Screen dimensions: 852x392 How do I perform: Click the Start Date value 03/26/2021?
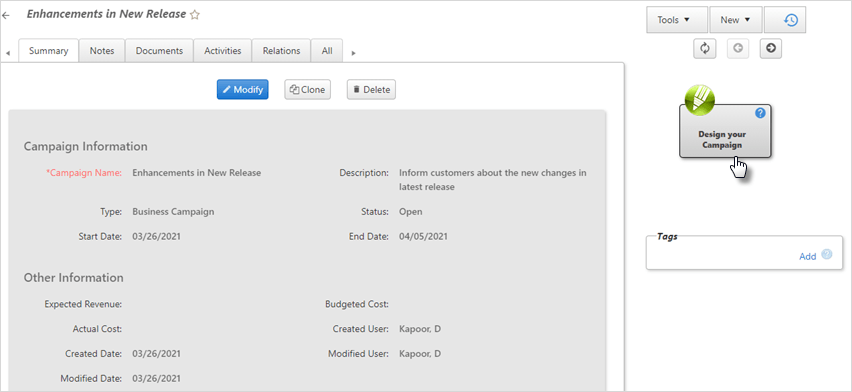156,237
